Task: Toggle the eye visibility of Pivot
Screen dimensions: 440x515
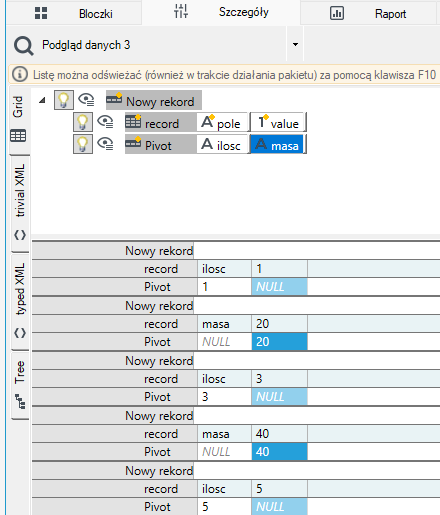Action: click(105, 144)
